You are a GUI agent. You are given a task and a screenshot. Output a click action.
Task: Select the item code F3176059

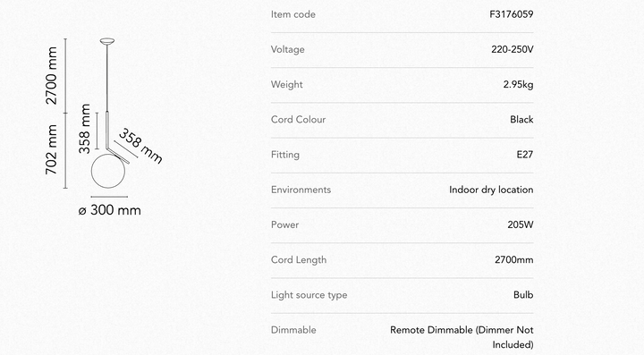(512, 14)
